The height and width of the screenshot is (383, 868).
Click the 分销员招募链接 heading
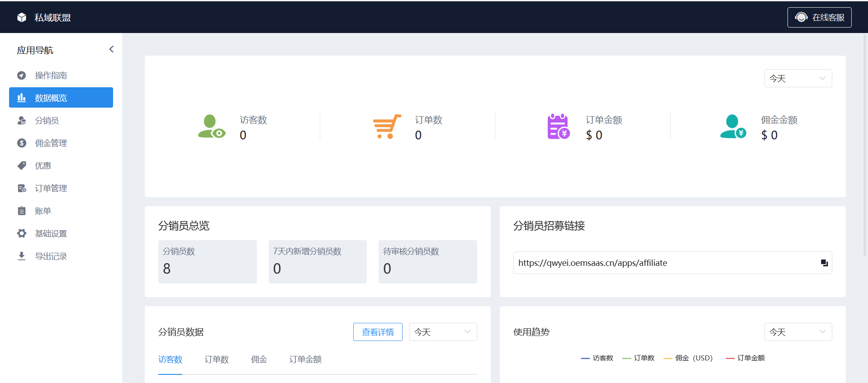point(549,226)
